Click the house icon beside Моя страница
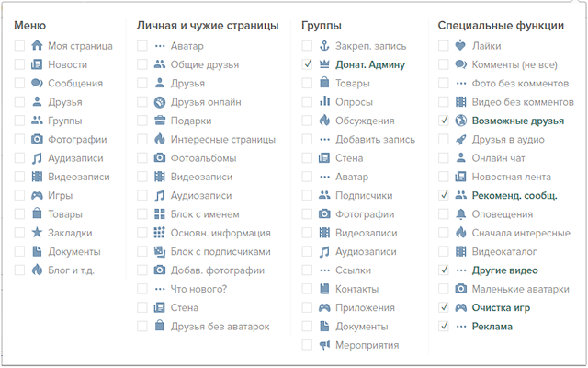Viewport: 588px width, 368px height. (37, 45)
